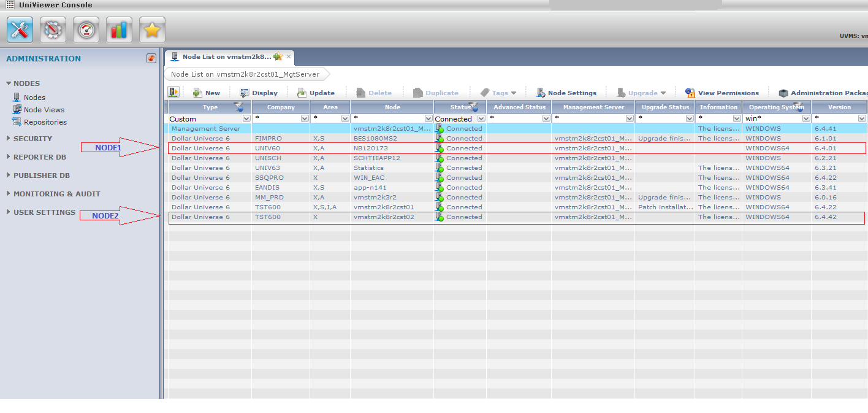Click the leftmost toolbar icon before New
Image resolution: width=868 pixels, height=413 pixels.
point(173,93)
